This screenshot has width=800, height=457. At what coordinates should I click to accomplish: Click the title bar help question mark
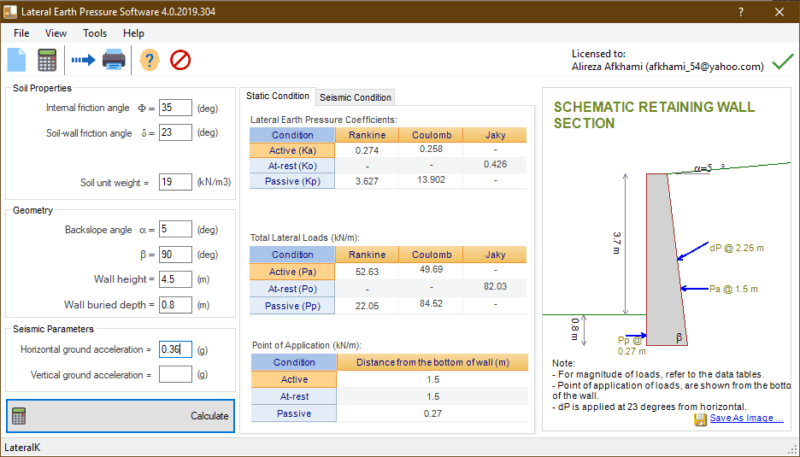coord(741,12)
